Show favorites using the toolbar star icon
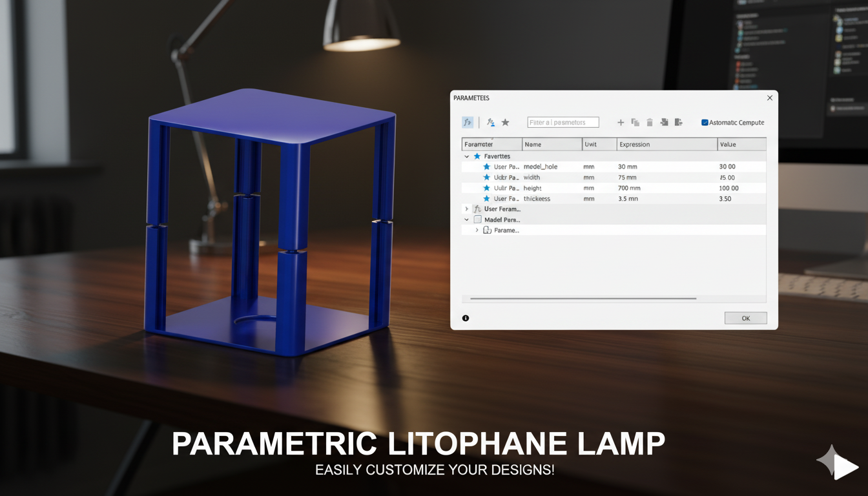868x496 pixels. click(506, 122)
